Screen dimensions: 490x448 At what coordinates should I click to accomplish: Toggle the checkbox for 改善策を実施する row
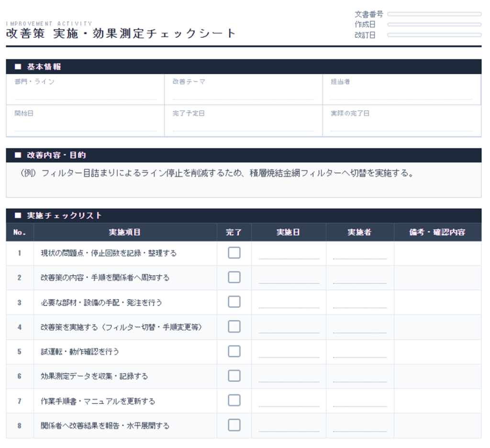coord(234,326)
